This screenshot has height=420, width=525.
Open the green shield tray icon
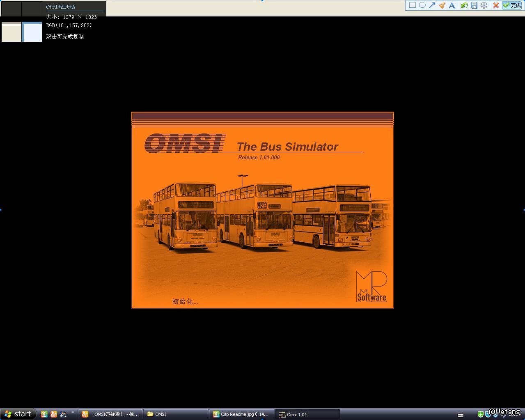(x=481, y=414)
